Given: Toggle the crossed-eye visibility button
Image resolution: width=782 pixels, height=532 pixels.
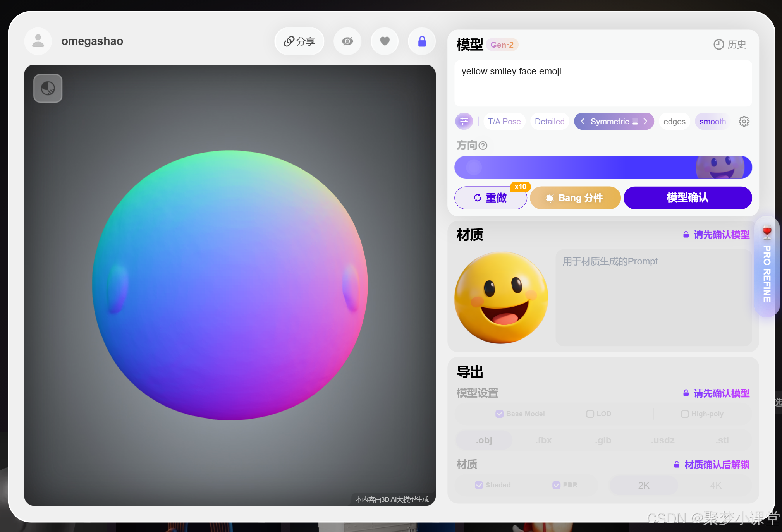Looking at the screenshot, I should click(x=347, y=41).
